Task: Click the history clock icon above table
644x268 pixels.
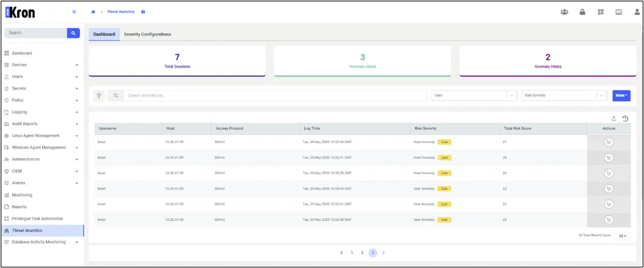Action: (625, 119)
